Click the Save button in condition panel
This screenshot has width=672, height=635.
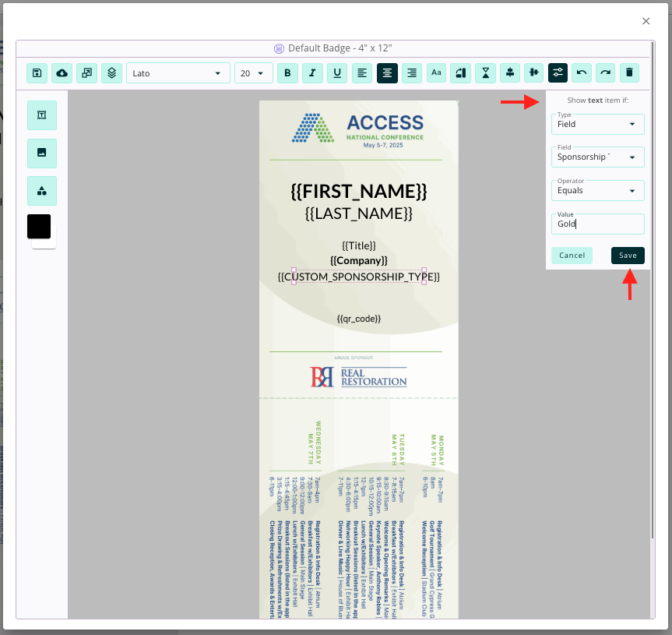click(x=628, y=256)
